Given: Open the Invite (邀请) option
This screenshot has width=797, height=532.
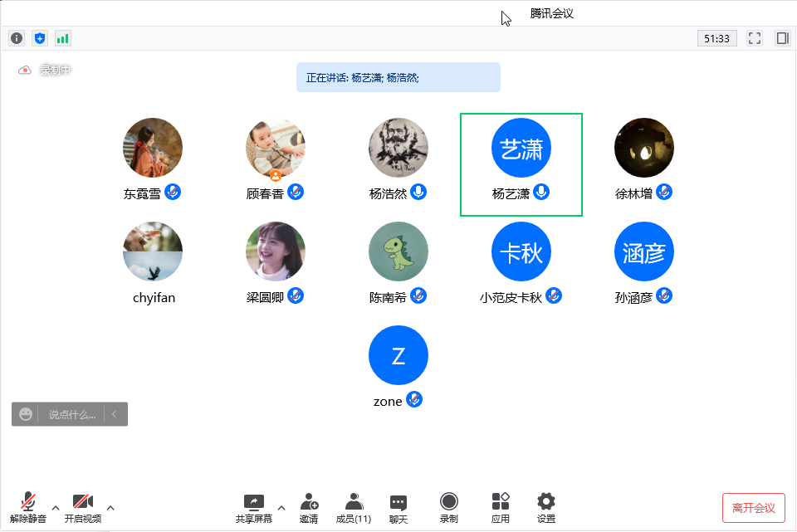Looking at the screenshot, I should (309, 507).
